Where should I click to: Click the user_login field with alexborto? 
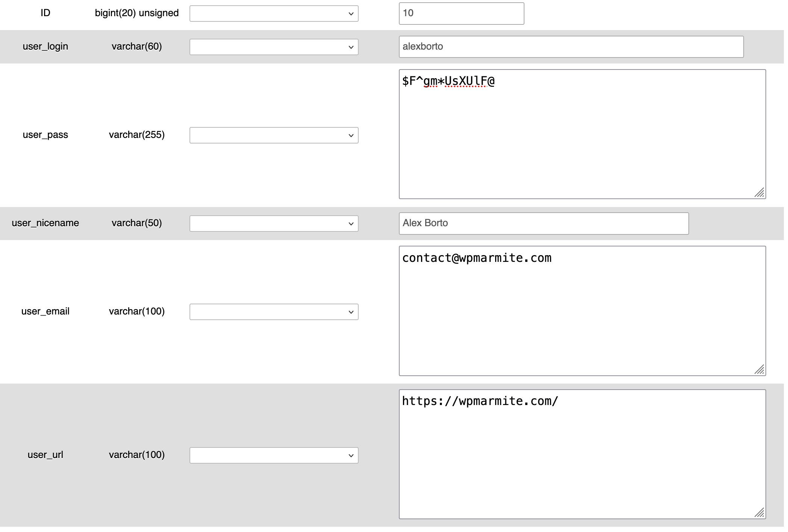(571, 47)
